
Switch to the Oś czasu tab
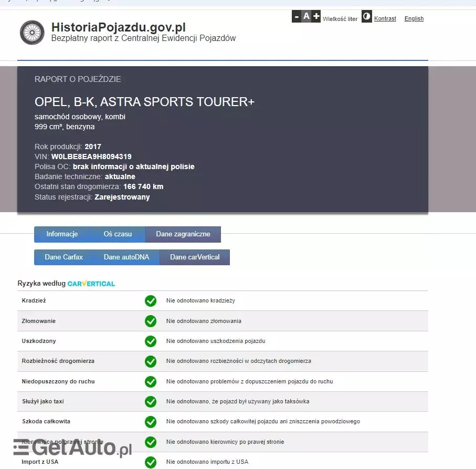(118, 234)
